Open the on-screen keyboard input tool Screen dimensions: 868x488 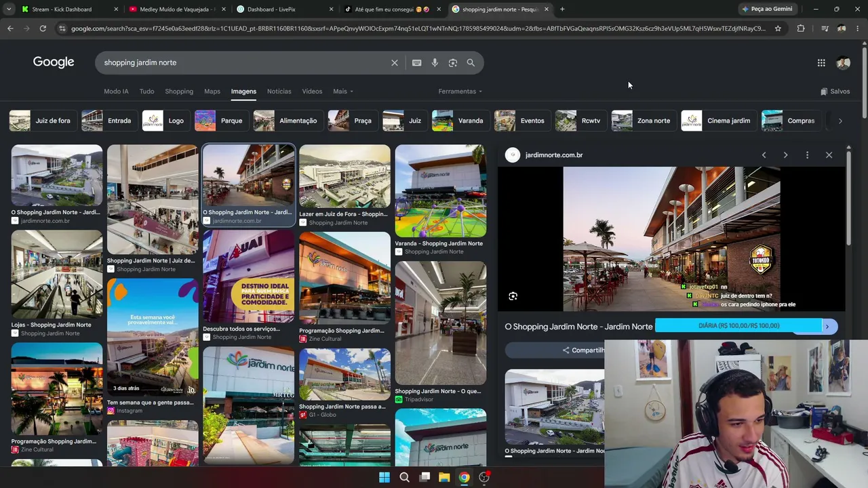[x=417, y=62]
